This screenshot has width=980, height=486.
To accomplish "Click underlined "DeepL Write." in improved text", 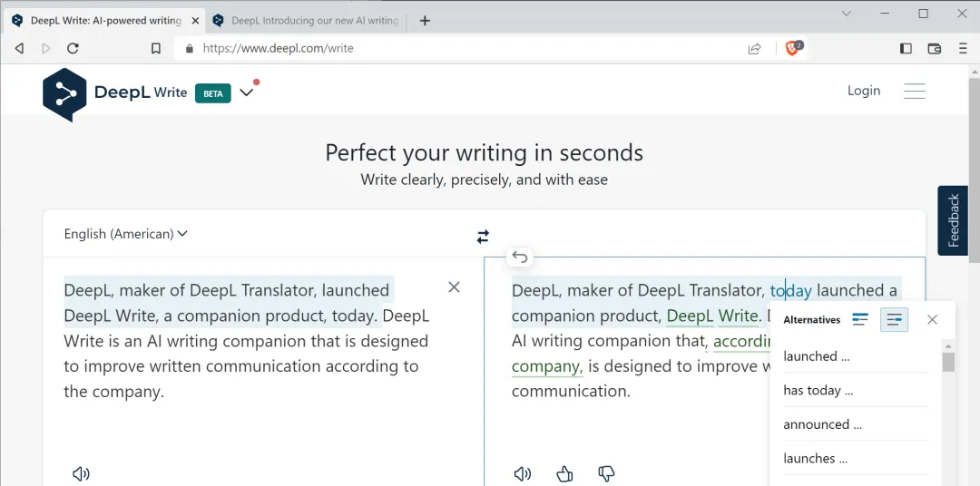I will pos(713,316).
